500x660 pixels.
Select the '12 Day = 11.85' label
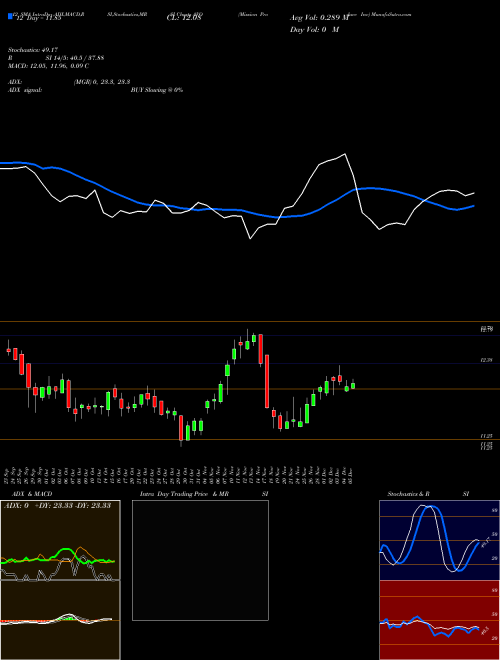point(38,19)
